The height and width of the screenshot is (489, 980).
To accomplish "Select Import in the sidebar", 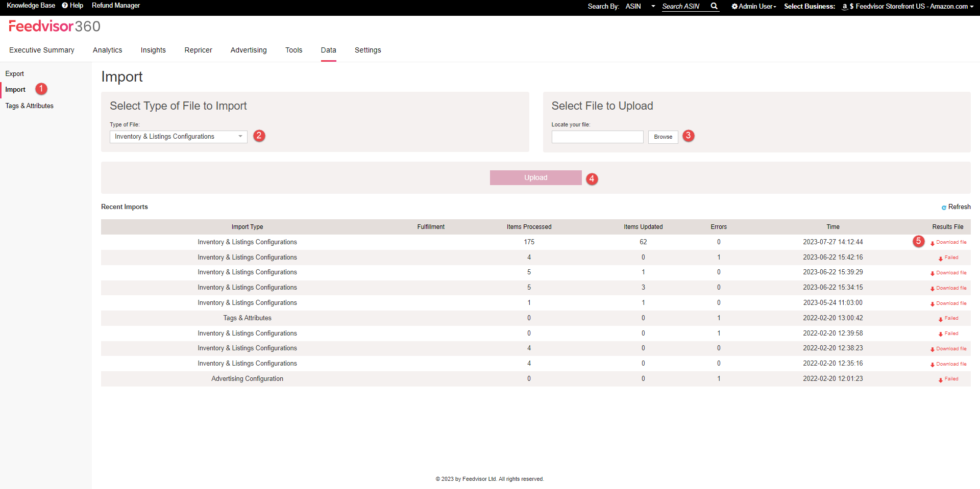I will [15, 90].
